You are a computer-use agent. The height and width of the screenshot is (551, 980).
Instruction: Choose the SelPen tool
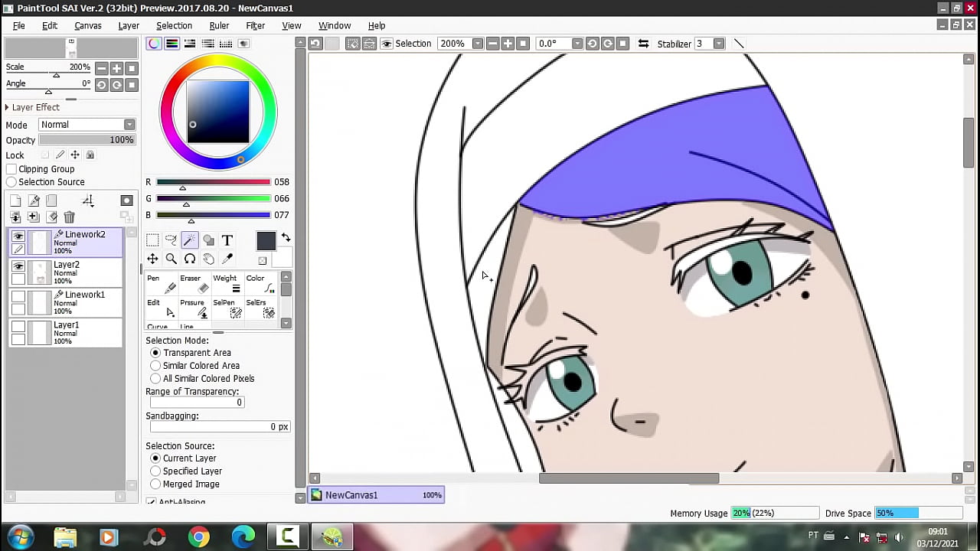227,308
